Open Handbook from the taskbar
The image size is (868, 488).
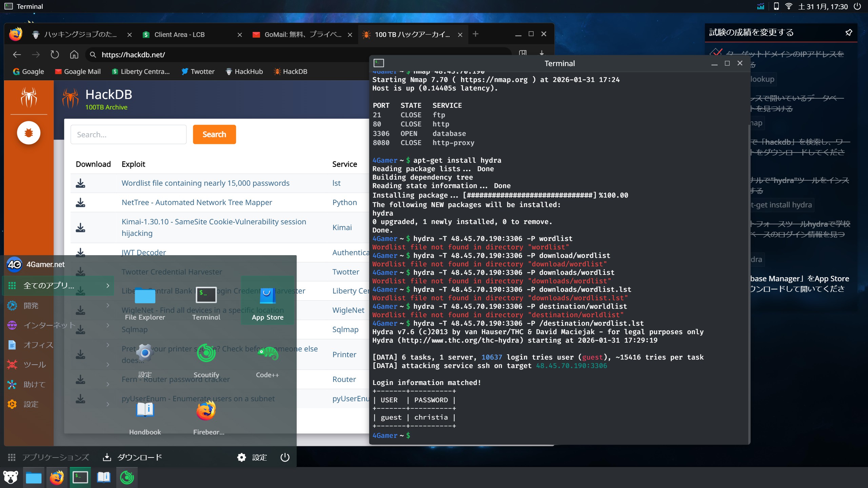103,477
